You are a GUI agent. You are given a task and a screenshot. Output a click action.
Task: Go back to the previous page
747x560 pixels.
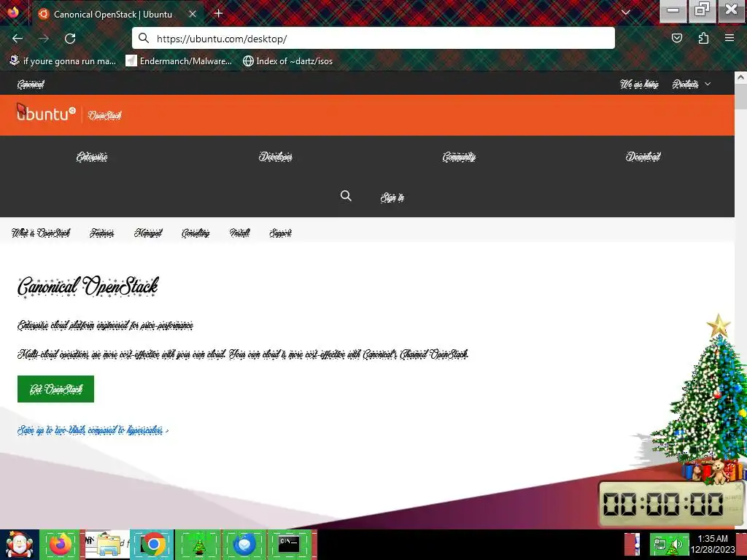click(x=18, y=39)
